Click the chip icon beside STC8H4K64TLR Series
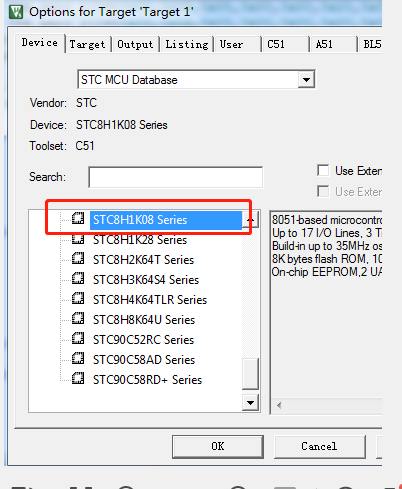 [78, 298]
